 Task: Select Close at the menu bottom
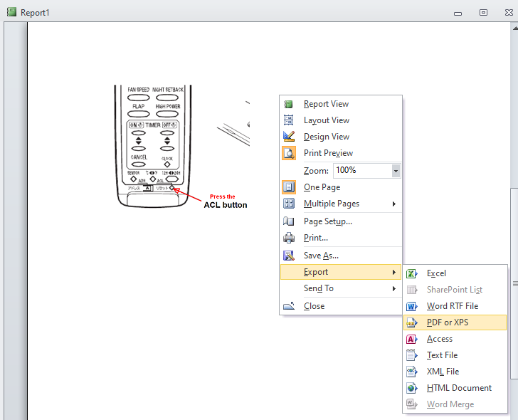click(341, 306)
